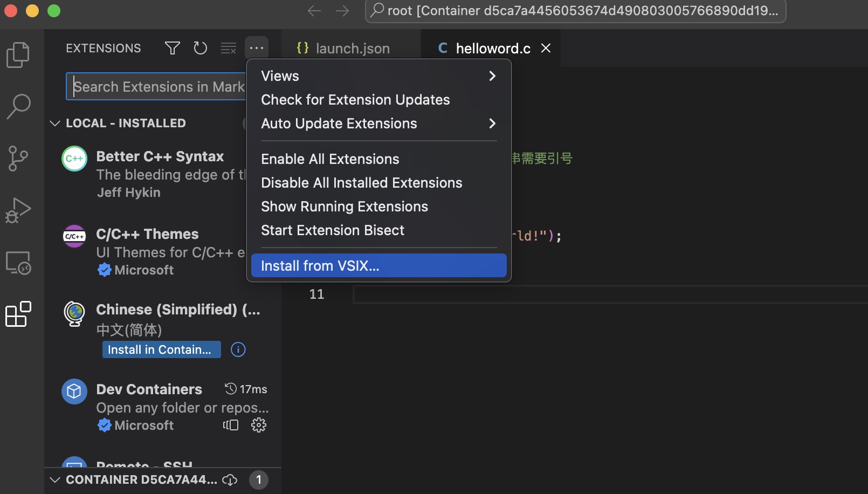Choose Disable All Installed Extensions

point(361,183)
